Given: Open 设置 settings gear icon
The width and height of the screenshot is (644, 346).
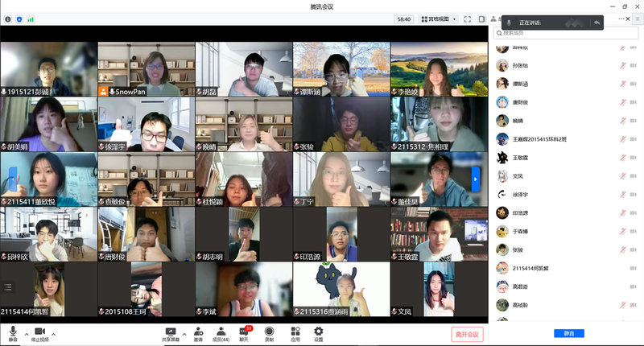Looking at the screenshot, I should 319,332.
